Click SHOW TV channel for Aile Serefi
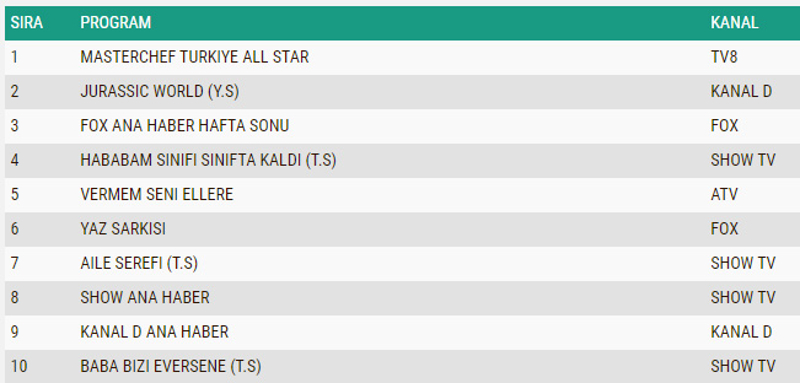The height and width of the screenshot is (383, 800). (x=743, y=263)
